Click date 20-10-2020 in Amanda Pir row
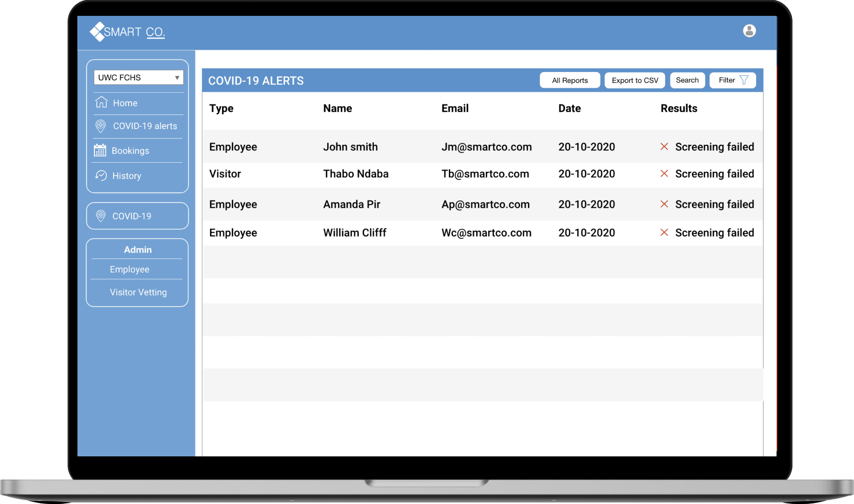Screen dimensions: 854x504 point(586,204)
